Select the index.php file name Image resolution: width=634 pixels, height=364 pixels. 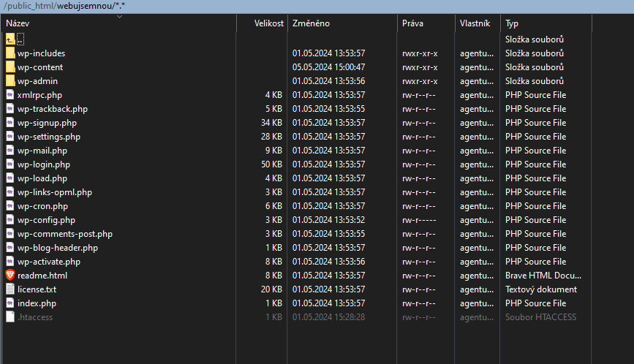point(37,303)
